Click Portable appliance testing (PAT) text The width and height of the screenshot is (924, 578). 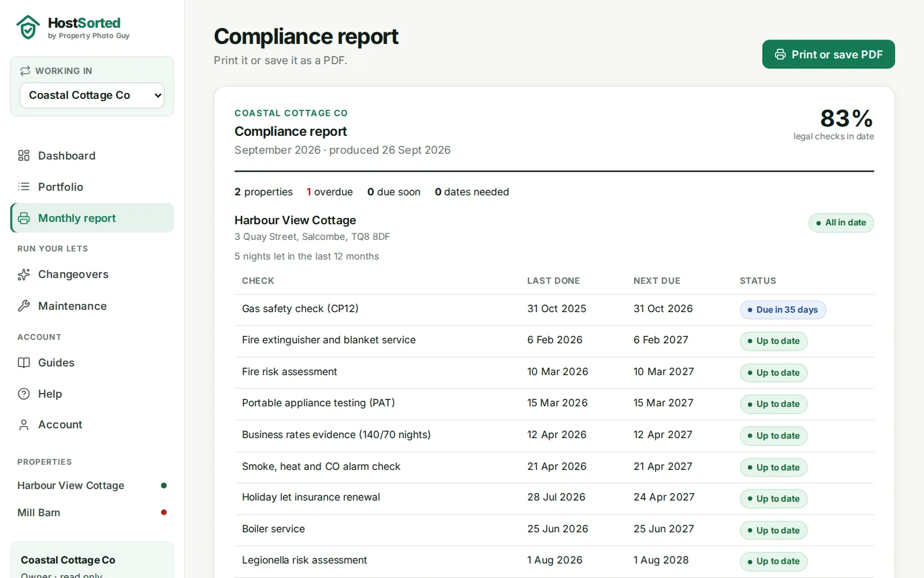tap(318, 403)
